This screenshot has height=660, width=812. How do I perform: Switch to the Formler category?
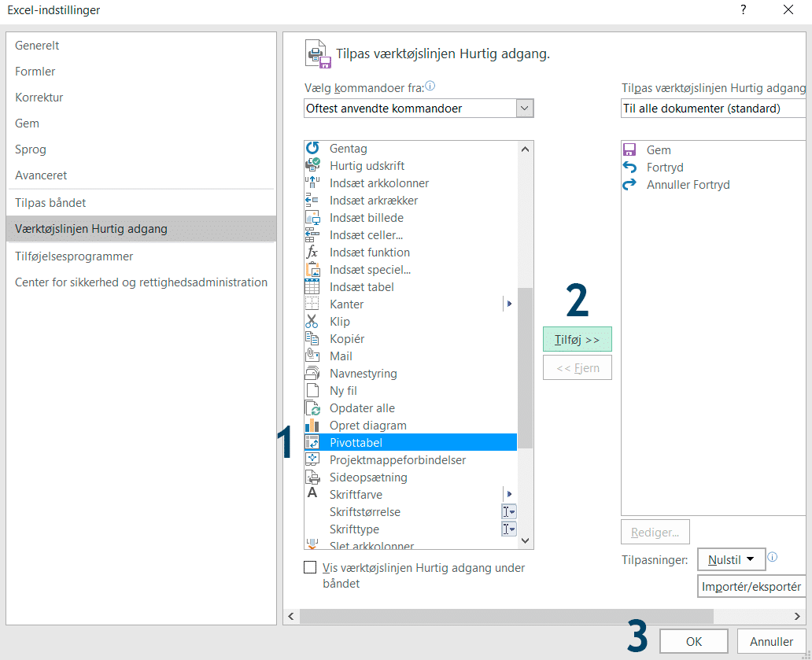tap(35, 72)
